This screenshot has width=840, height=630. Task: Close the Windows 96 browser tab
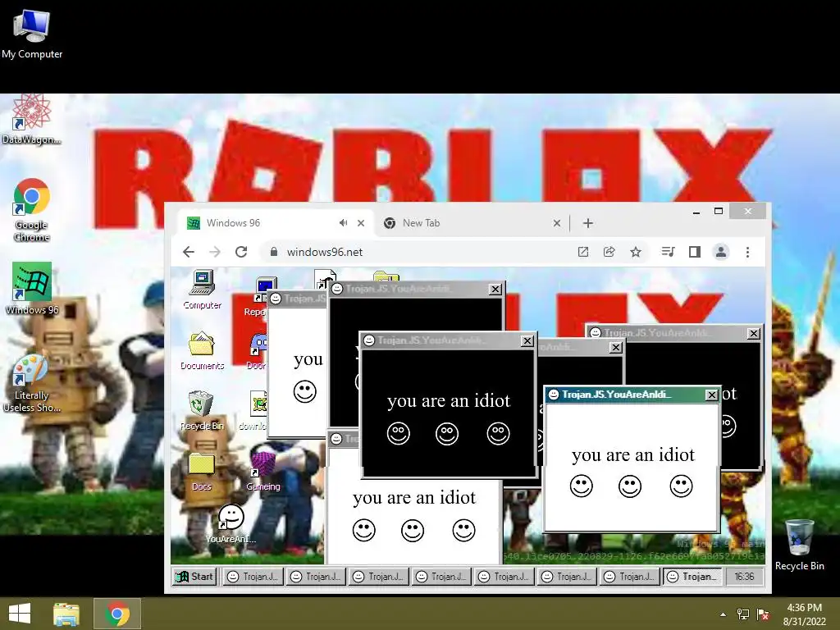(361, 223)
